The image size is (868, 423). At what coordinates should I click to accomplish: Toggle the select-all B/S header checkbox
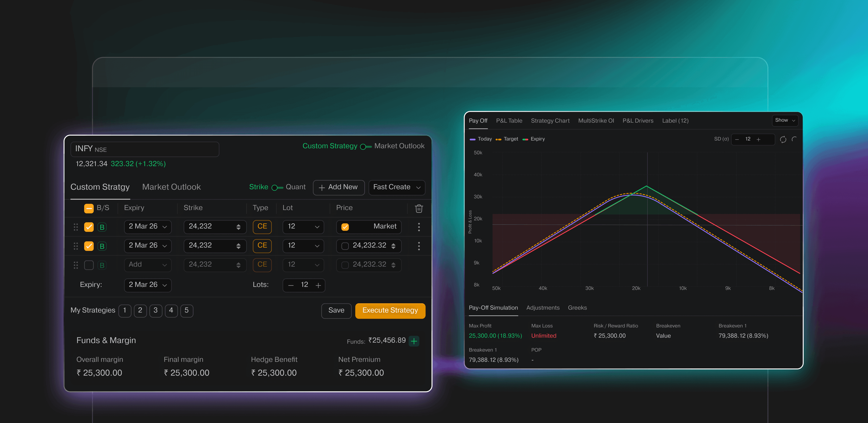point(89,208)
